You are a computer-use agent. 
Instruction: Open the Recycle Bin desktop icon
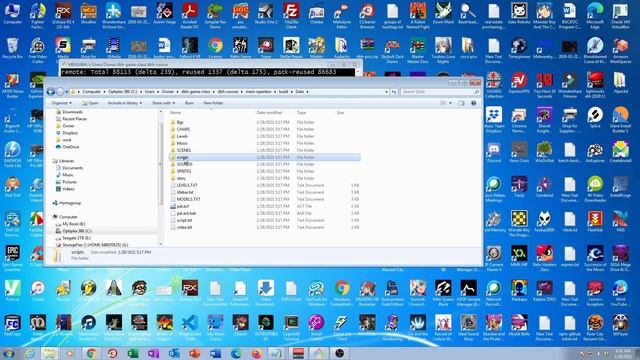(x=12, y=48)
